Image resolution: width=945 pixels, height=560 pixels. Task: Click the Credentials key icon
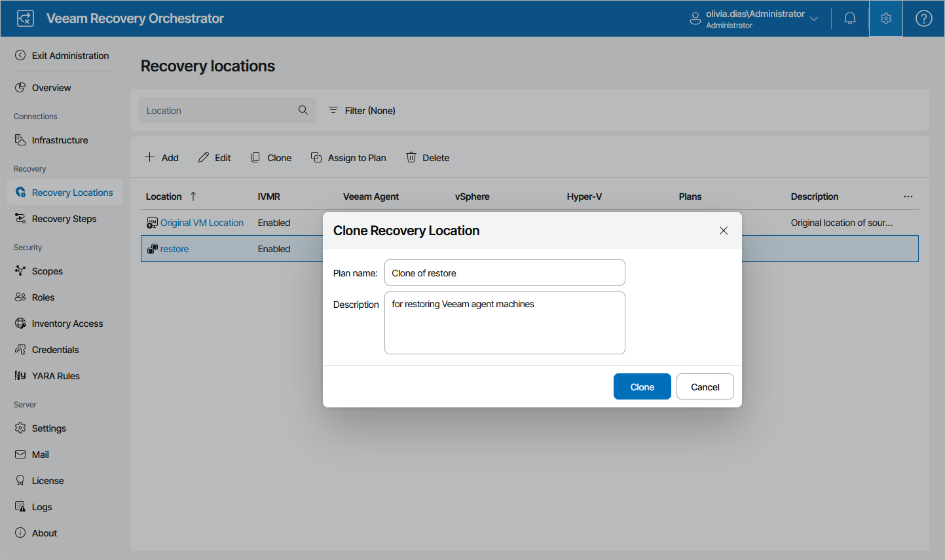tap(20, 349)
